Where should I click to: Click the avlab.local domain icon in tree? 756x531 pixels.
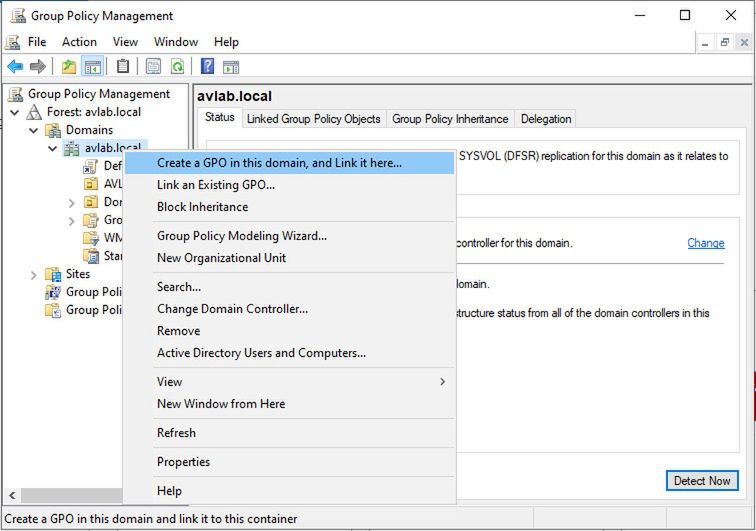point(71,149)
